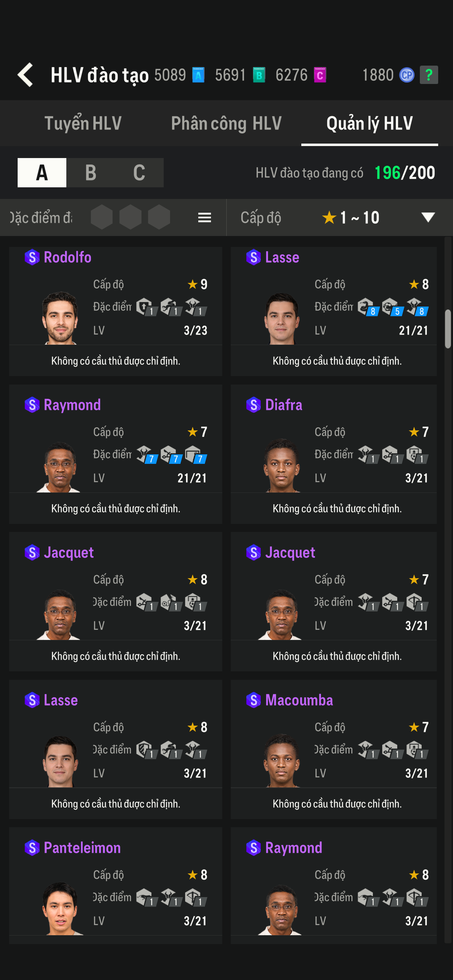Image resolution: width=453 pixels, height=980 pixels.
Task: Click the vertical scrollbar handle
Action: point(448,329)
